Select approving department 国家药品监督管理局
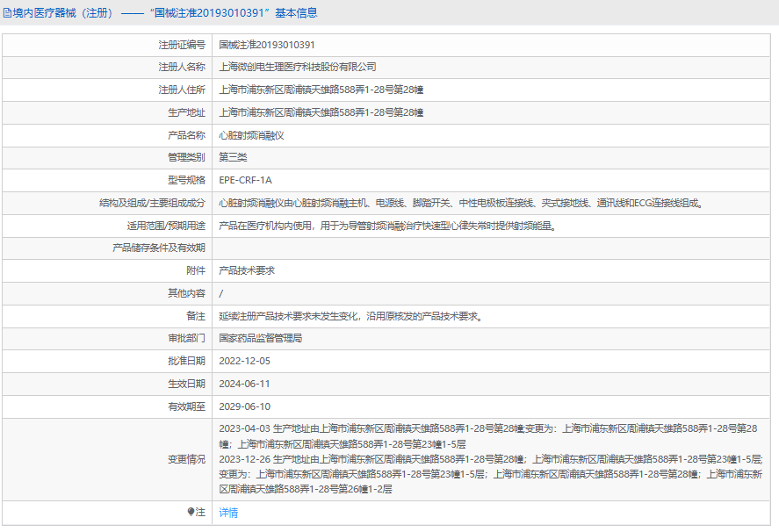 pos(260,338)
